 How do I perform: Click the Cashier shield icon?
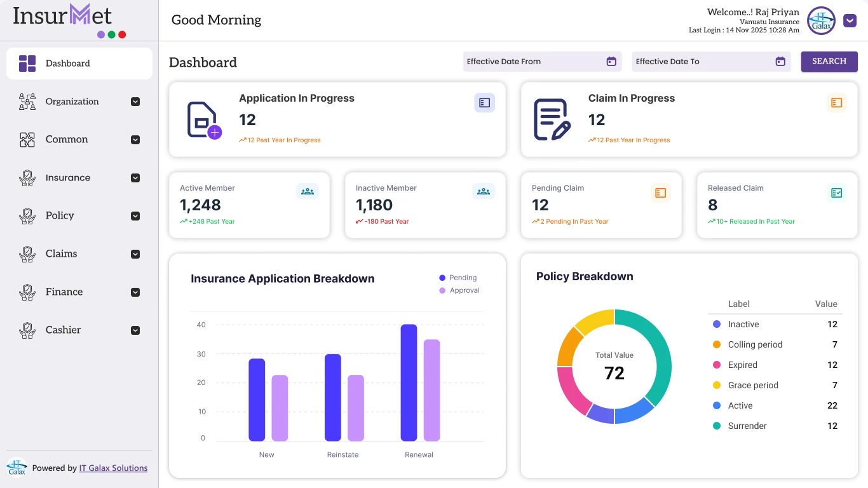point(27,330)
